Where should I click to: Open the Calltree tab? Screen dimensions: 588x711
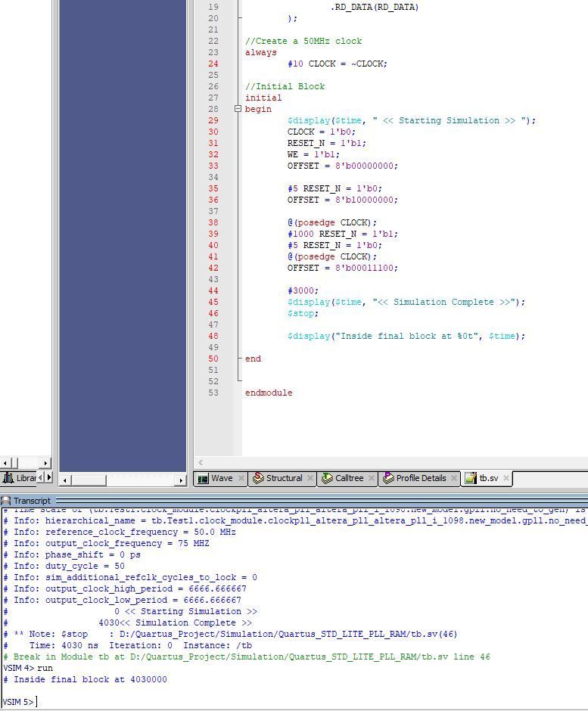[x=348, y=478]
